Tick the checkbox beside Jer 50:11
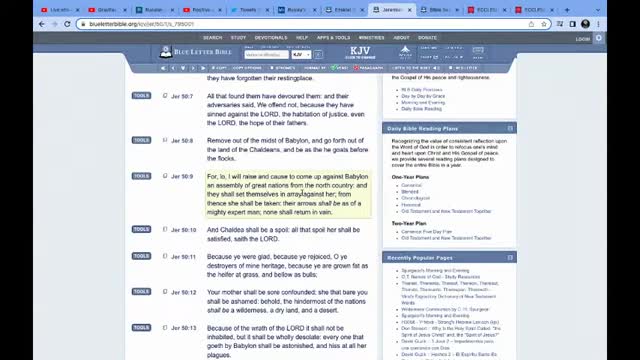 (x=165, y=256)
